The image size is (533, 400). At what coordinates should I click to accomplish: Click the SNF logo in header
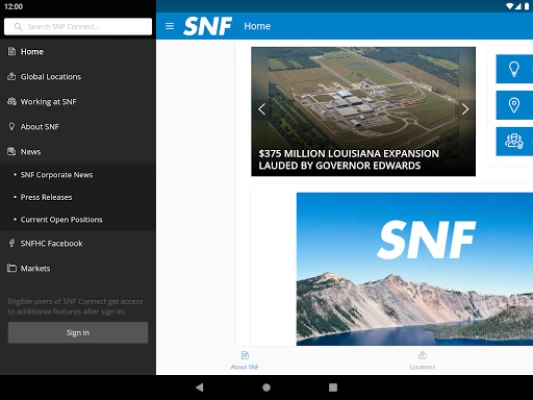[207, 26]
